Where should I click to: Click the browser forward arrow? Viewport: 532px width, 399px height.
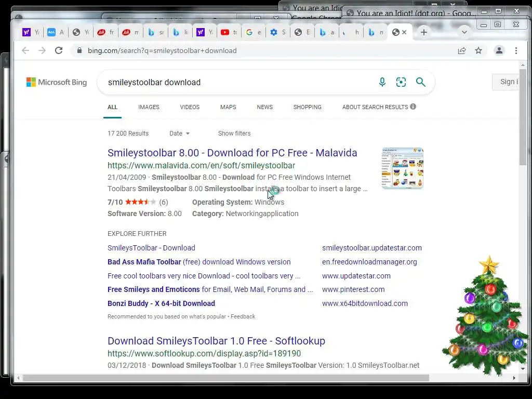(42, 50)
